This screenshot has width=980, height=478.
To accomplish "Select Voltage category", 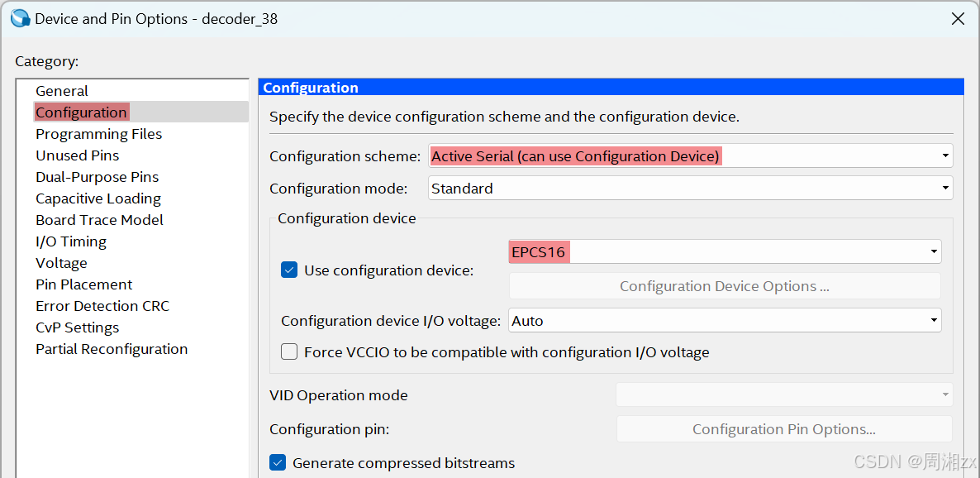I will 61,263.
